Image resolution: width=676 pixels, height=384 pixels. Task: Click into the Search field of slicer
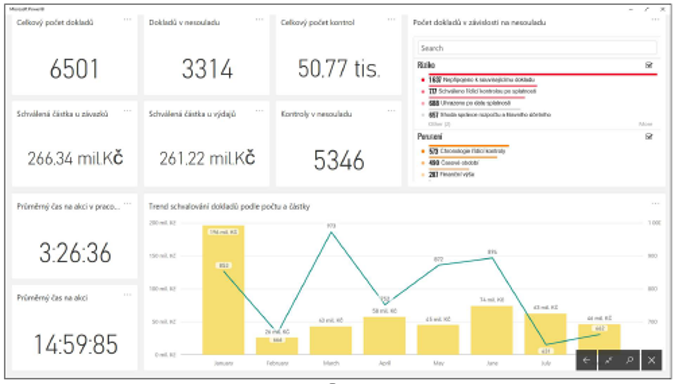(x=537, y=48)
